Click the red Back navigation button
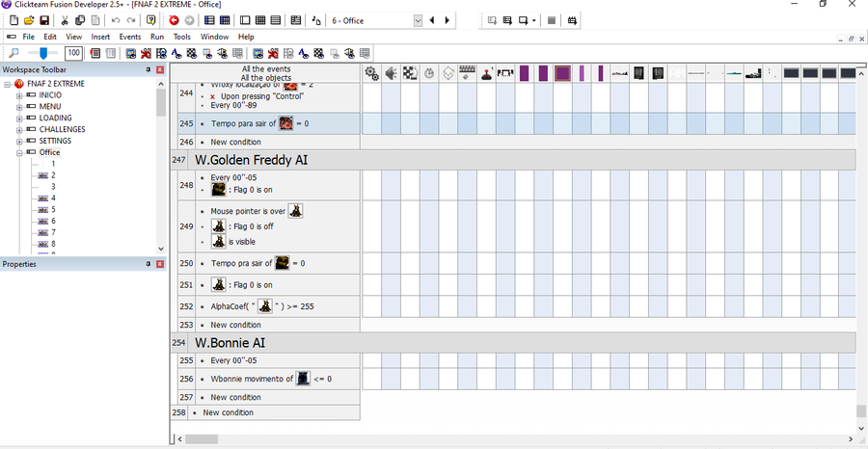Image resolution: width=868 pixels, height=449 pixels. click(x=174, y=20)
